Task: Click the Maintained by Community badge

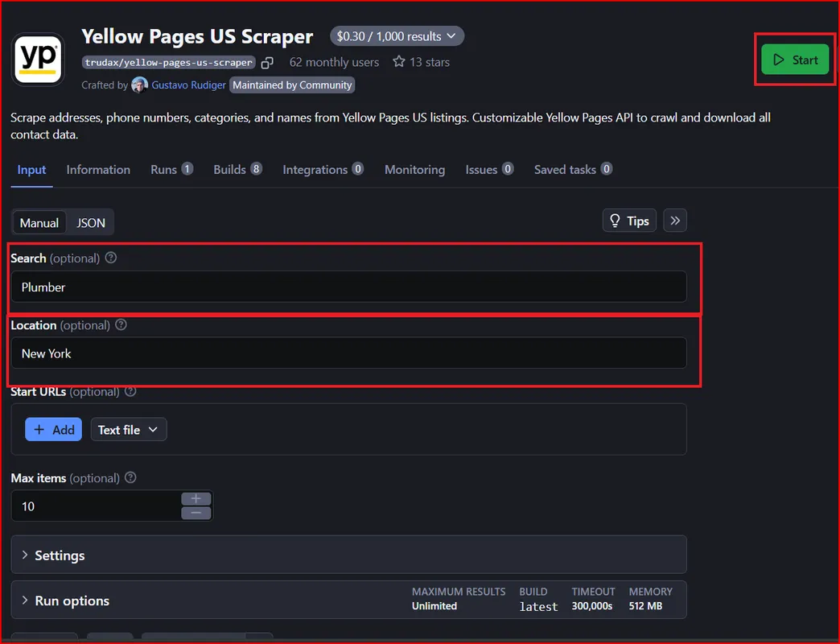Action: (292, 85)
